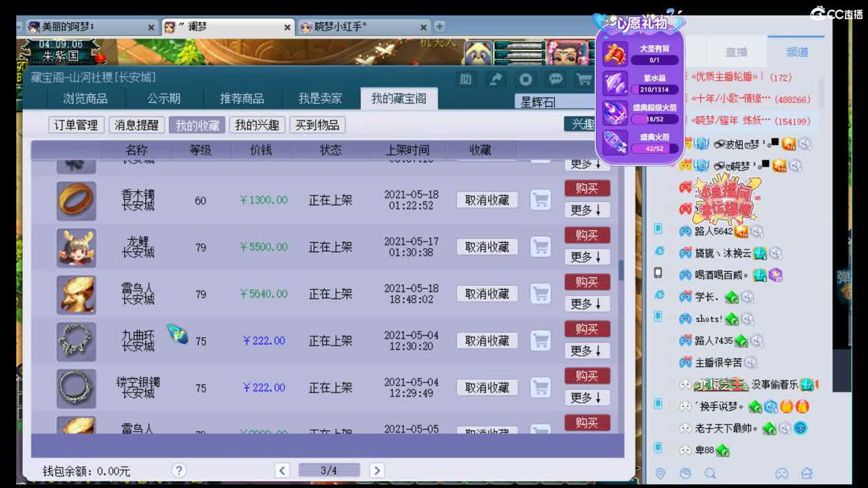Open a new browser tab with plus
Screen dimensions: 868x488
coord(439,26)
